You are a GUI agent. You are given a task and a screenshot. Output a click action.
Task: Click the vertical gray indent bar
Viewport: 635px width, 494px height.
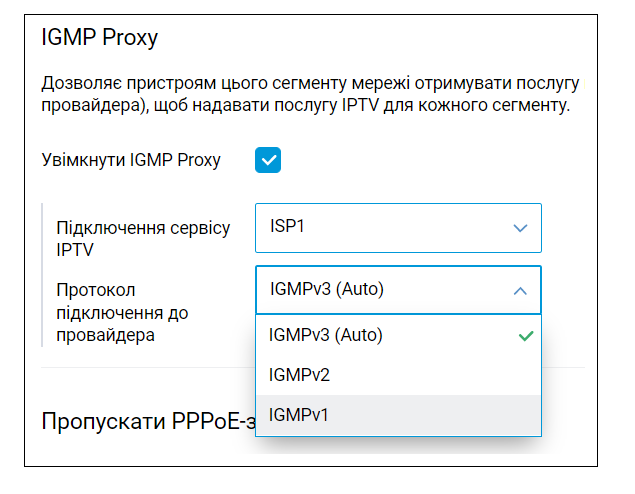pos(42,275)
